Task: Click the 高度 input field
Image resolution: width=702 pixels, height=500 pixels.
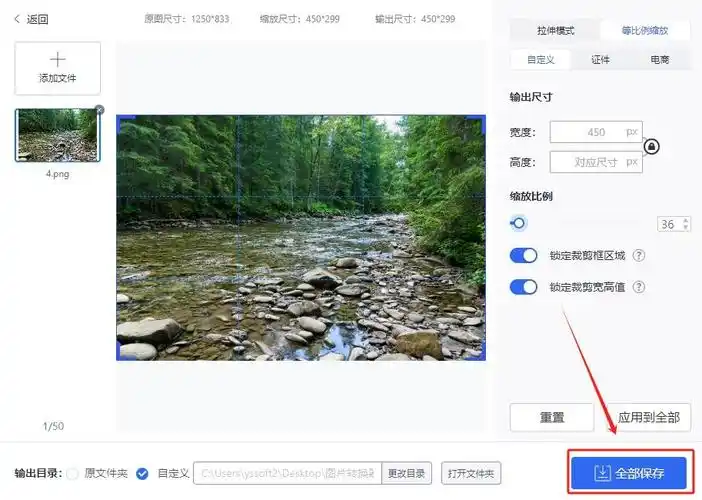Action: pos(596,162)
